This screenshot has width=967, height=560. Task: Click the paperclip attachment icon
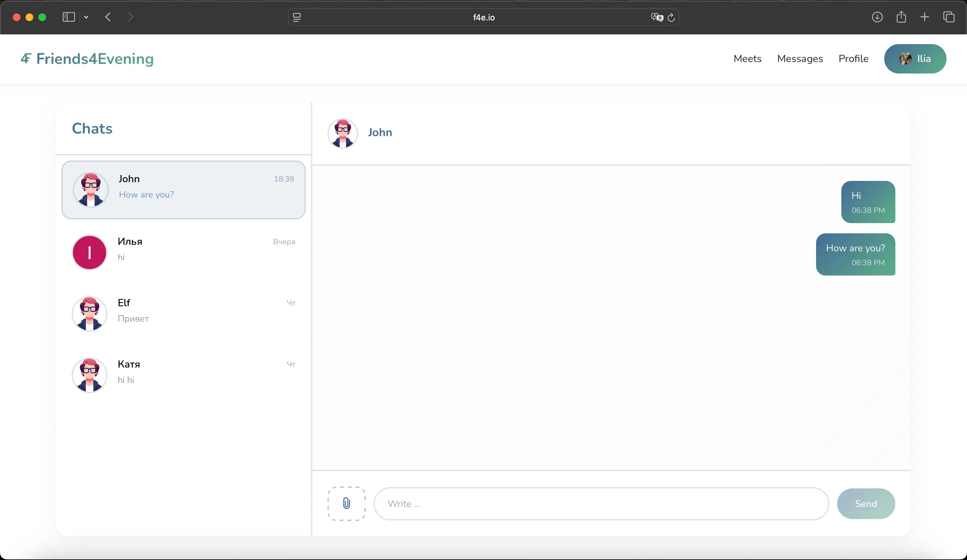(346, 503)
